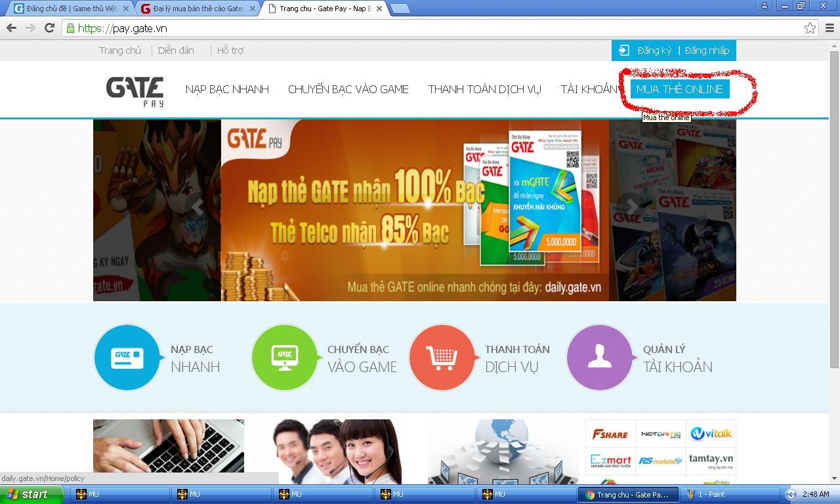Open NẠP BẠC NHANH in the main navigation bar
Image resolution: width=840 pixels, height=504 pixels.
coord(227,89)
